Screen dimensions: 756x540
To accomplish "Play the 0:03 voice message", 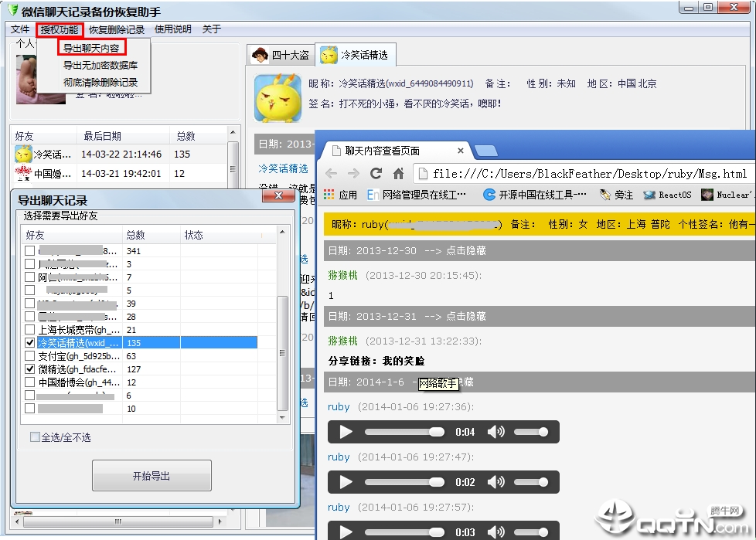I will [x=346, y=532].
